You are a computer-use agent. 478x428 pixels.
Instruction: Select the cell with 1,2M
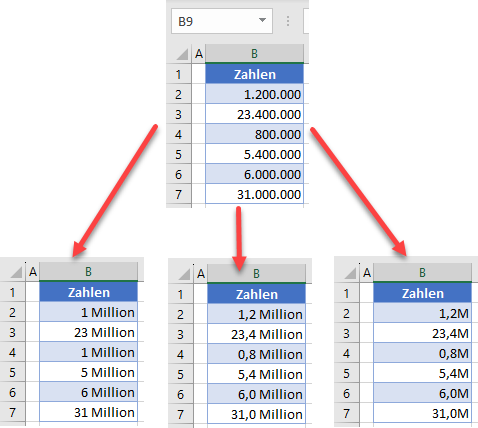pyautogui.click(x=422, y=313)
